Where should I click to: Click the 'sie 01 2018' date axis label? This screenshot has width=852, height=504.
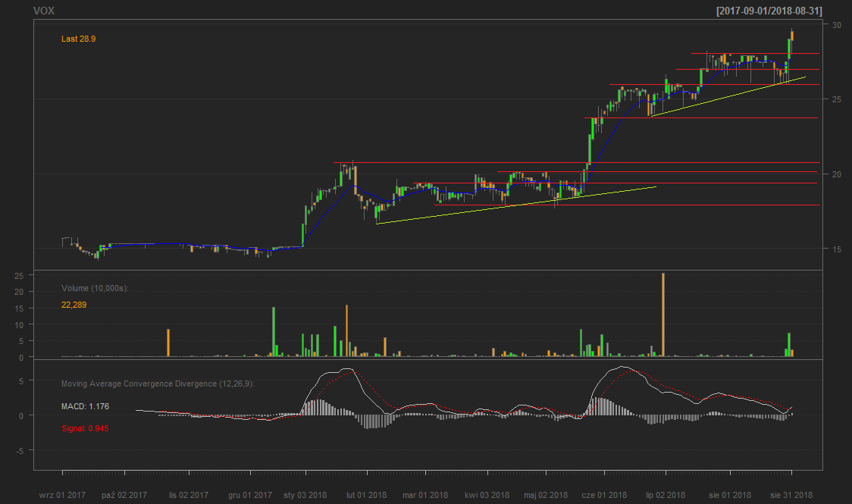730,495
